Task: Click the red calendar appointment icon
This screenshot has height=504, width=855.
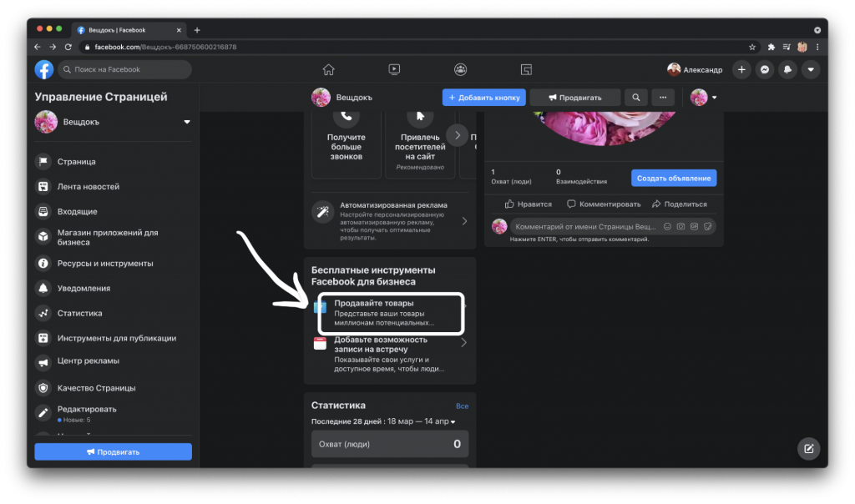Action: click(x=320, y=343)
